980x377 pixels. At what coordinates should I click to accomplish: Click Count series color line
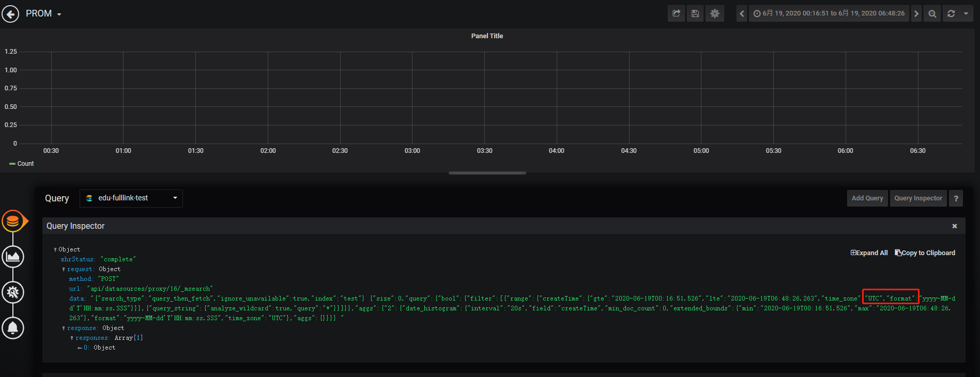tap(12, 164)
